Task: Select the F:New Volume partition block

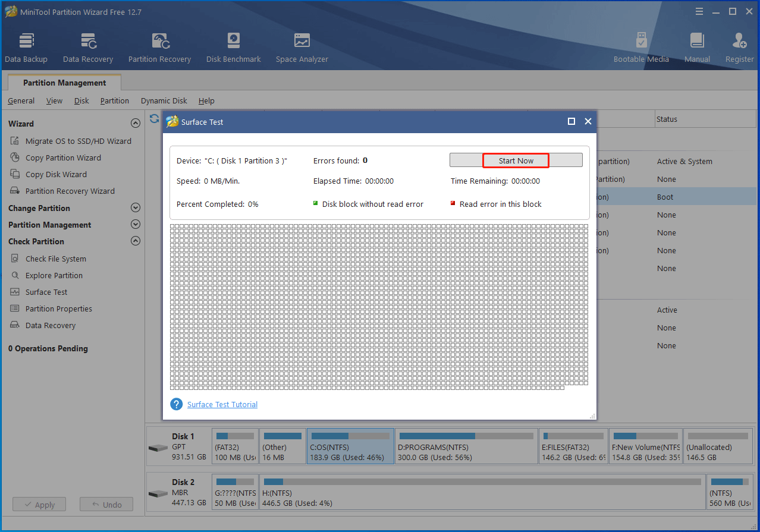Action: pyautogui.click(x=646, y=446)
